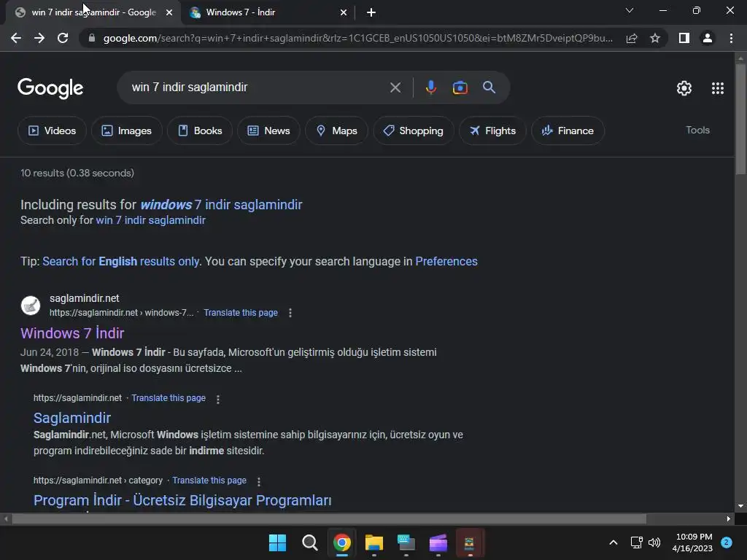747x560 pixels.
Task: Open volume control in tray
Action: click(x=654, y=542)
